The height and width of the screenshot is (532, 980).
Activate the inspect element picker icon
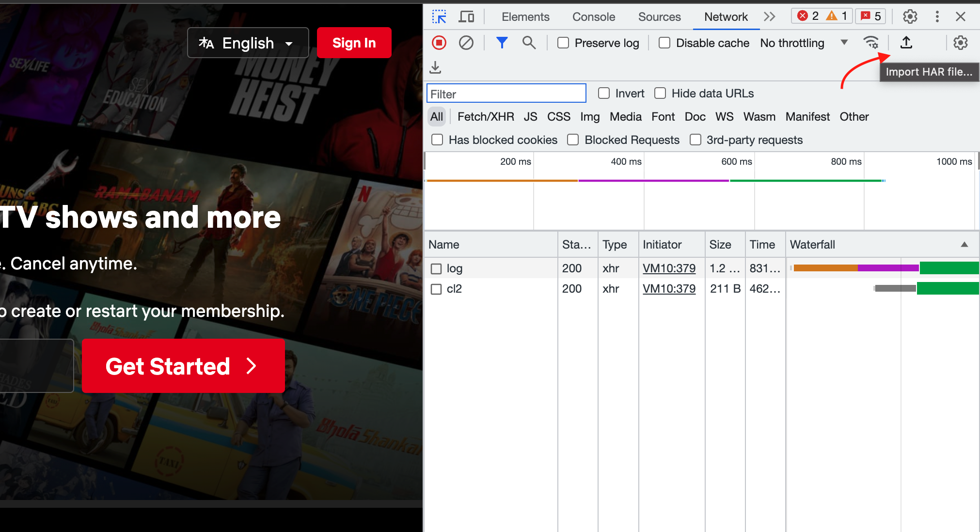439,17
